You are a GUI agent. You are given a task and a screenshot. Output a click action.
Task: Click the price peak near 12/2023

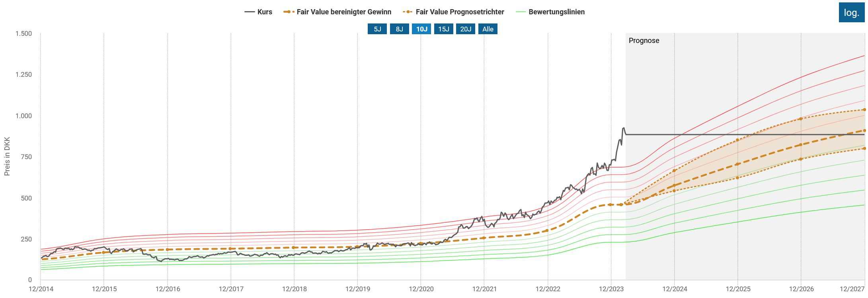[624, 128]
